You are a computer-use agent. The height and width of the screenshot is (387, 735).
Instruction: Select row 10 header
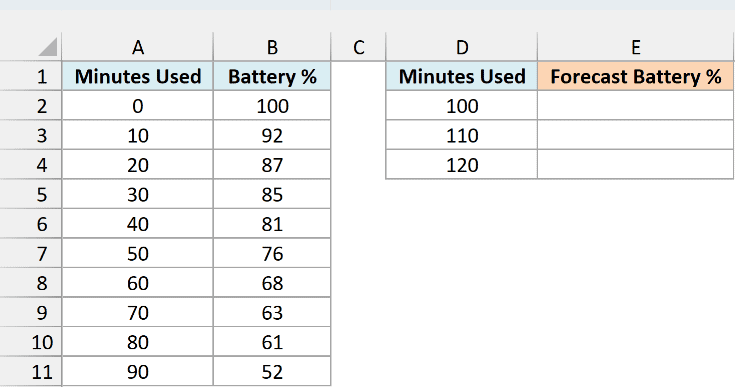30,342
